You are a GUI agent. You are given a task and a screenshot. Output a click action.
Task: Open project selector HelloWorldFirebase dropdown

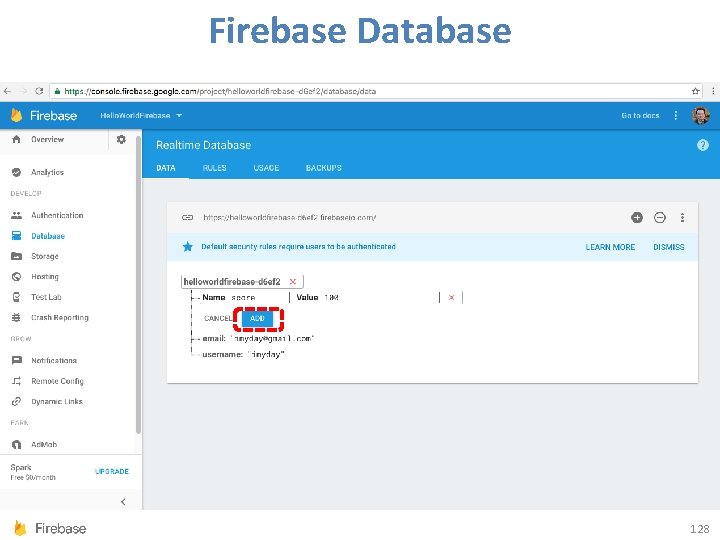(x=141, y=116)
